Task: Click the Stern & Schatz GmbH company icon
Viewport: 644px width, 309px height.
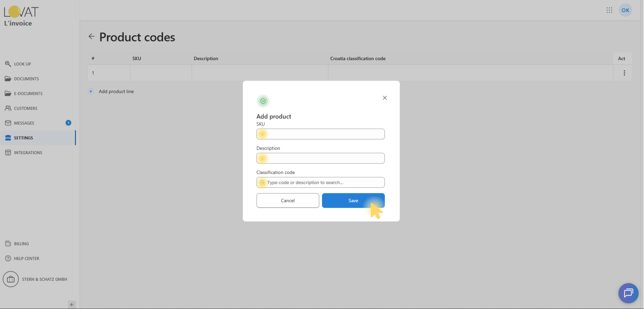Action: (11, 279)
